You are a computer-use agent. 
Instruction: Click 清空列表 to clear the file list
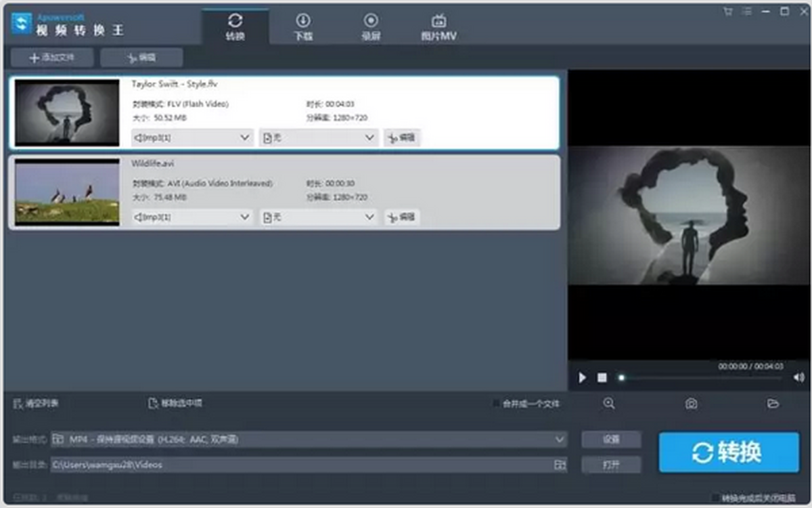click(37, 404)
